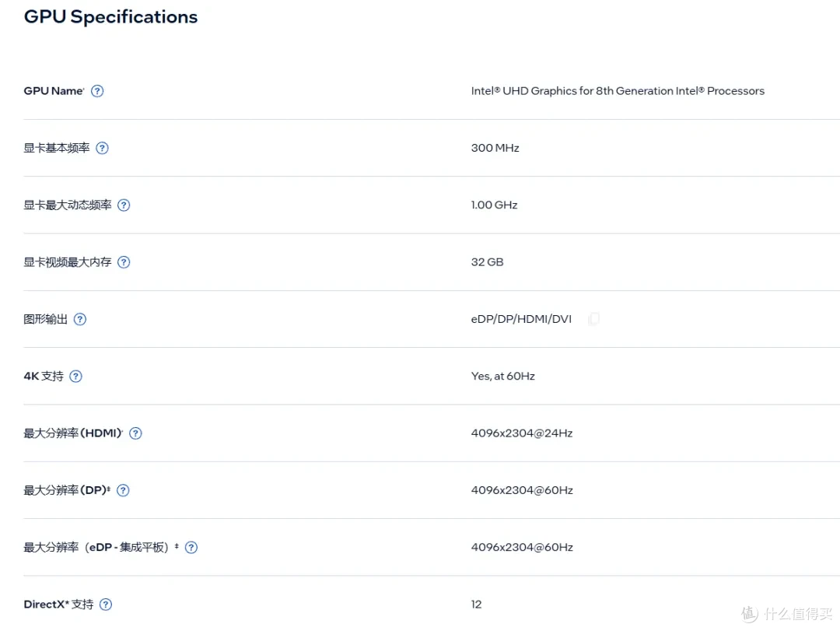This screenshot has width=840, height=631.
Task: Select the eDP/DP/HDMI/DVI value text
Action: point(521,320)
